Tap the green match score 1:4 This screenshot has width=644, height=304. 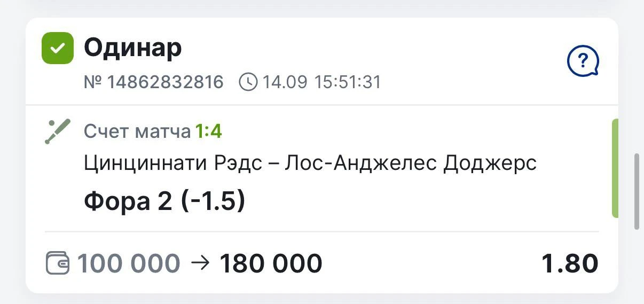[x=209, y=131]
